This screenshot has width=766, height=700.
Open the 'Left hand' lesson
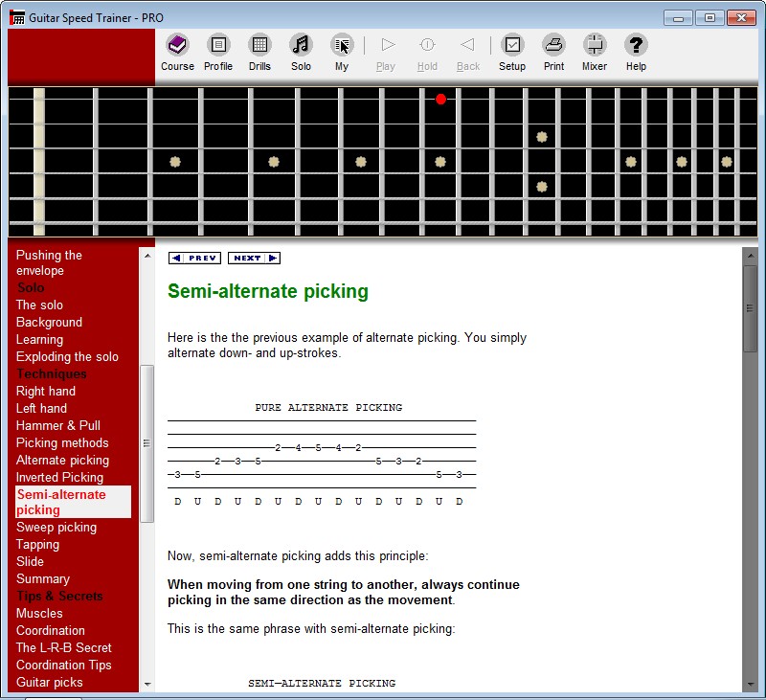tap(41, 408)
